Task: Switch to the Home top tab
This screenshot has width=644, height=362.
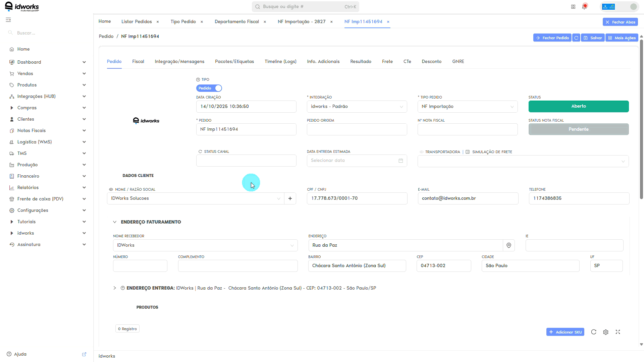Action: pos(105,21)
